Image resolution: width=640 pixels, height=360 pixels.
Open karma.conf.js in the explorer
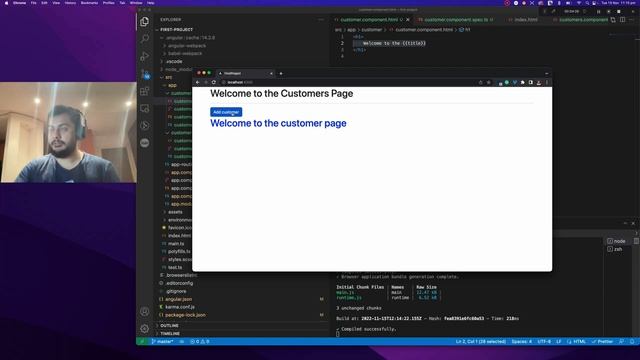coord(180,307)
